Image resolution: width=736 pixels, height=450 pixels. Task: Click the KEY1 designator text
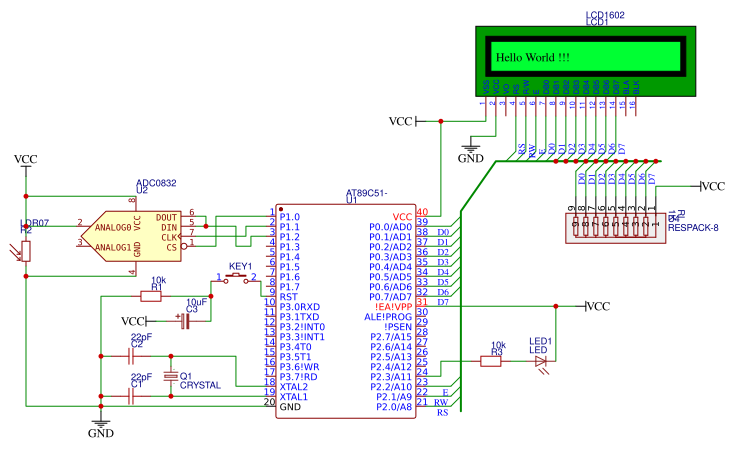[x=240, y=266]
